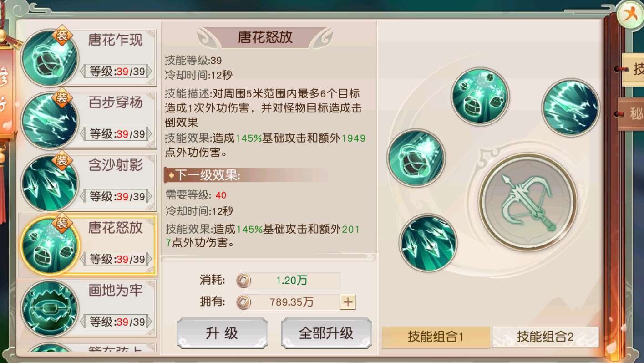The image size is (644, 363).
Task: Select the 百步穿杨 skill icon in list
Action: [x=49, y=121]
